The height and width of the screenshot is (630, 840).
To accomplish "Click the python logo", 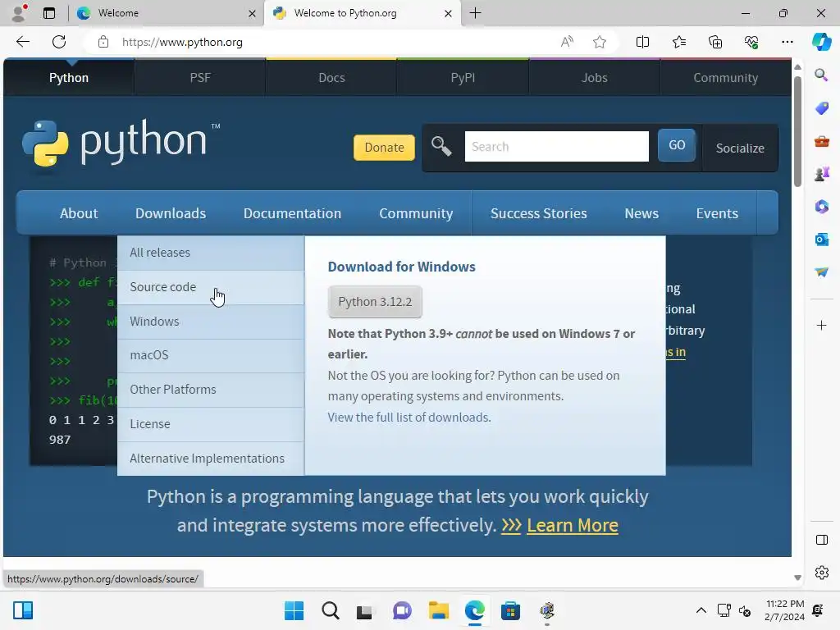I will click(121, 143).
